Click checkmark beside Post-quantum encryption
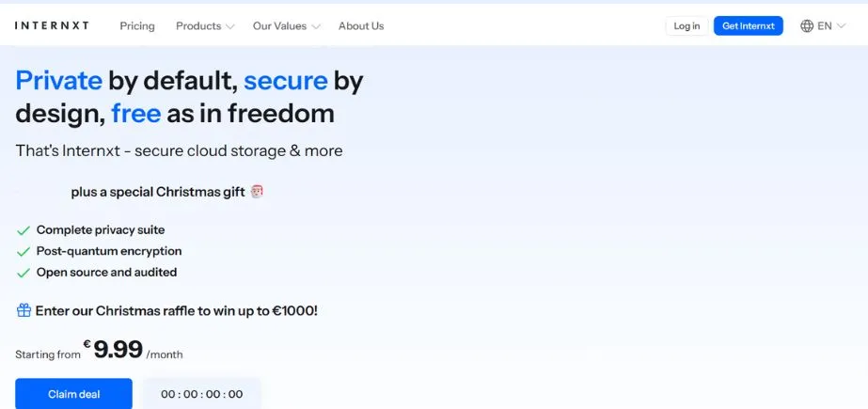 (x=24, y=251)
